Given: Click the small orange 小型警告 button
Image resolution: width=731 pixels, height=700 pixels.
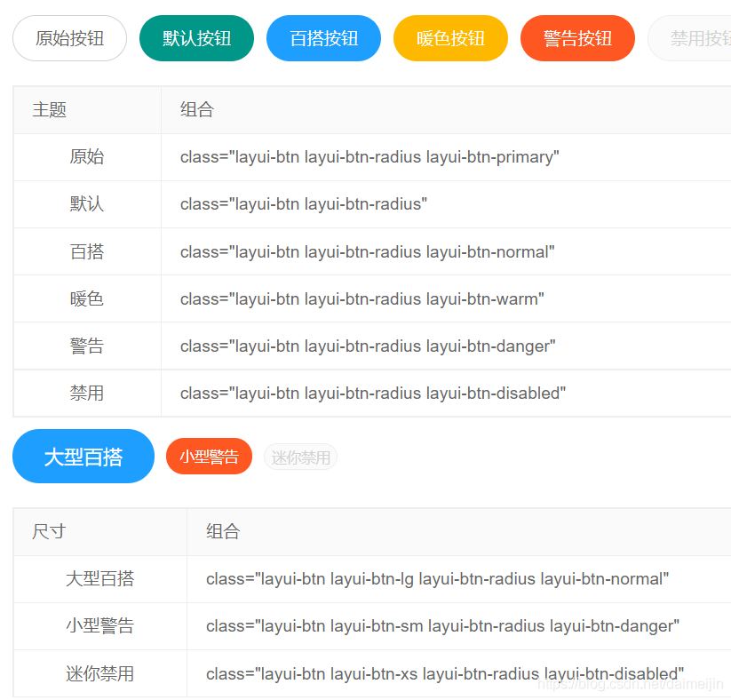Looking at the screenshot, I should (209, 457).
